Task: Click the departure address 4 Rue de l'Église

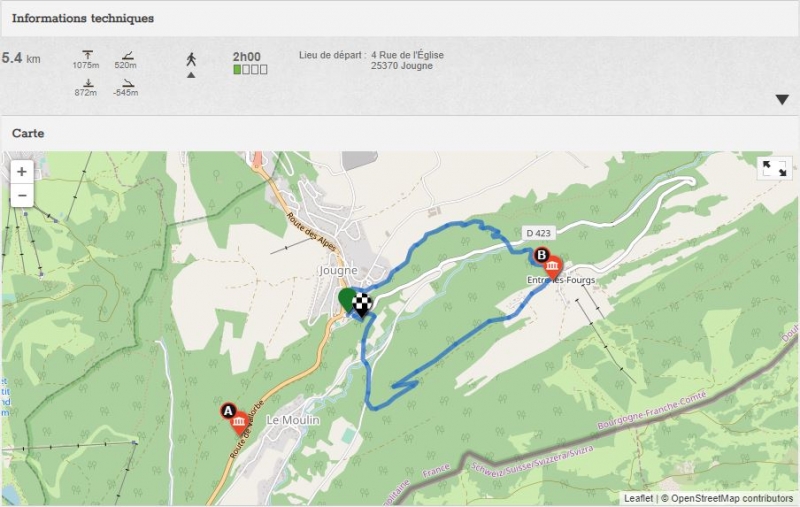Action: point(407,55)
